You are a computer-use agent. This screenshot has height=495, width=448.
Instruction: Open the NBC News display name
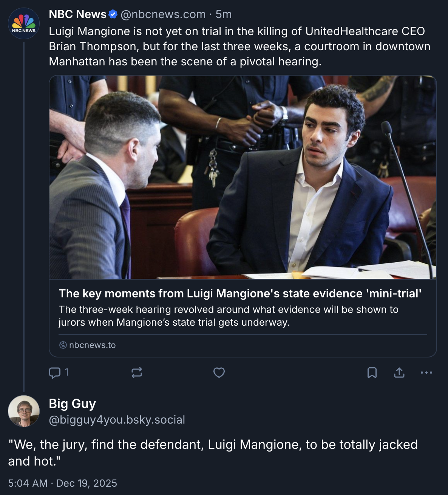pos(77,14)
